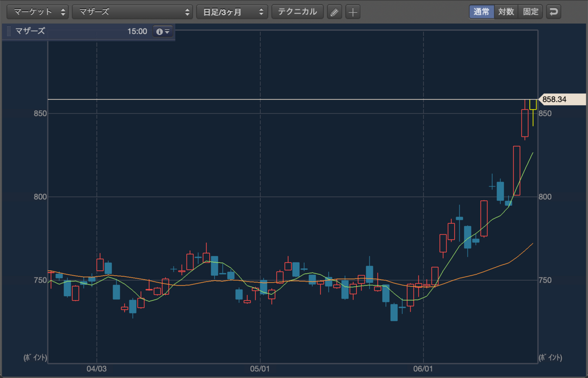Open the マーケット category dropdown
Screen dimensions: 588x378
(37, 12)
